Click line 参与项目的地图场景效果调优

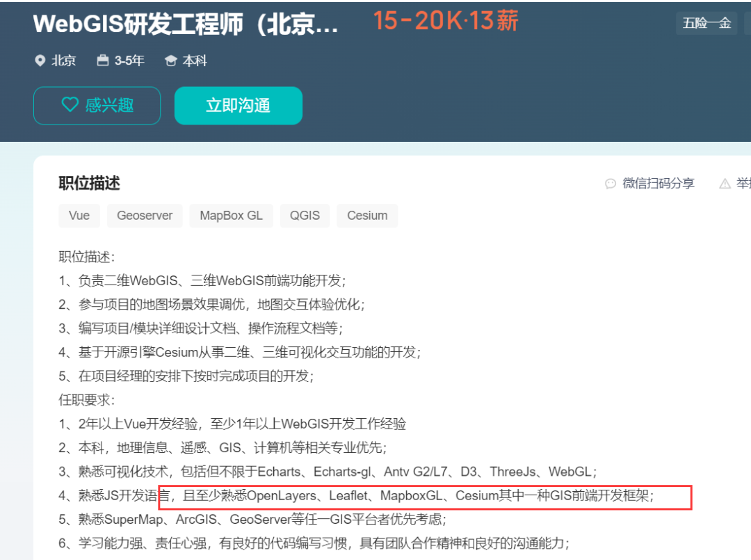point(211,305)
